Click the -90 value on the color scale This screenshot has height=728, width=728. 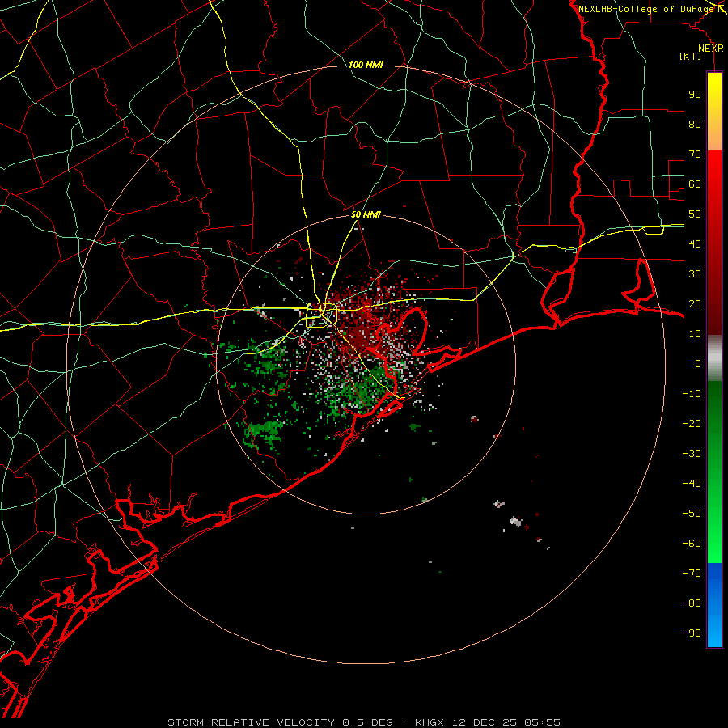click(x=692, y=633)
